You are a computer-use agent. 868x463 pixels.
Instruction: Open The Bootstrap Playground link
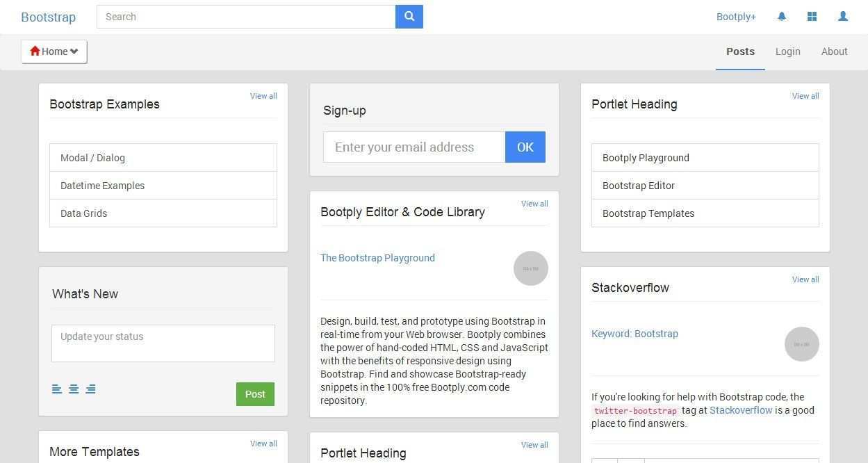point(377,258)
